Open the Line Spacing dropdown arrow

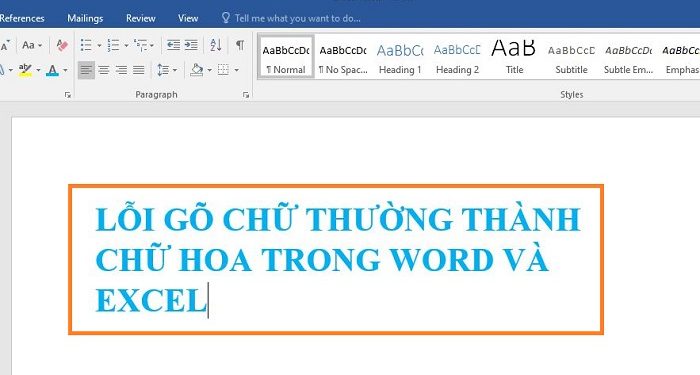[x=175, y=70]
